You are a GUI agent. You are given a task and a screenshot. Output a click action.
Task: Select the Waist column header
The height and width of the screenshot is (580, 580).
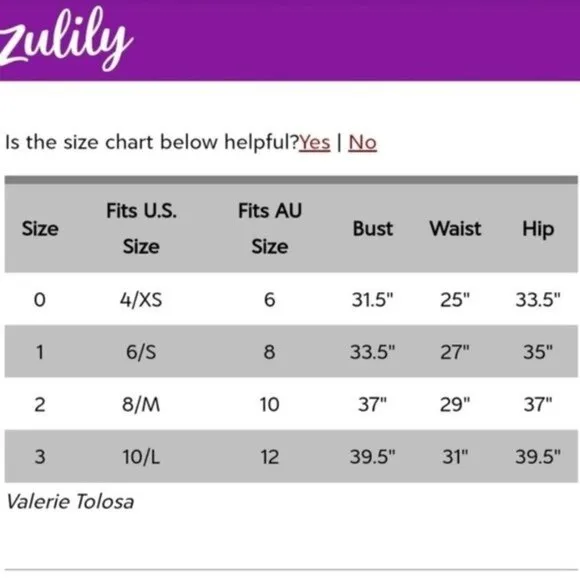point(455,229)
